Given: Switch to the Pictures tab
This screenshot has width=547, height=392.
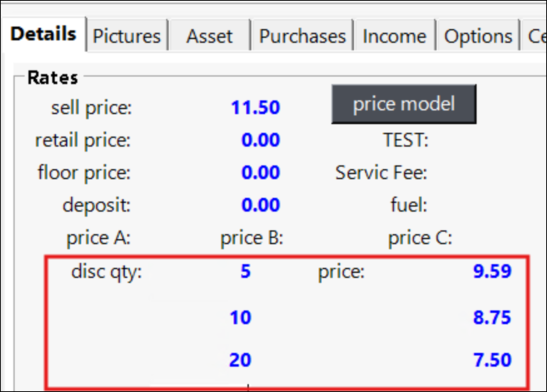Looking at the screenshot, I should tap(126, 36).
